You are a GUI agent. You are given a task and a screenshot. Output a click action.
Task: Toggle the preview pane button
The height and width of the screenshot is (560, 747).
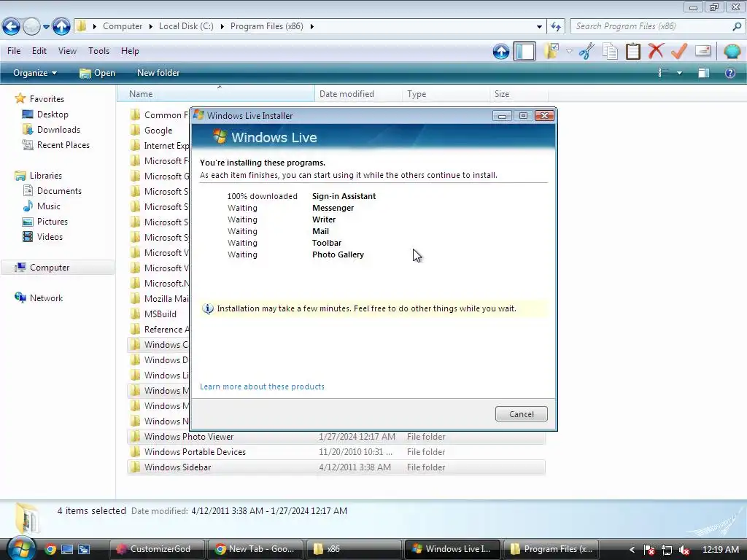pyautogui.click(x=704, y=73)
